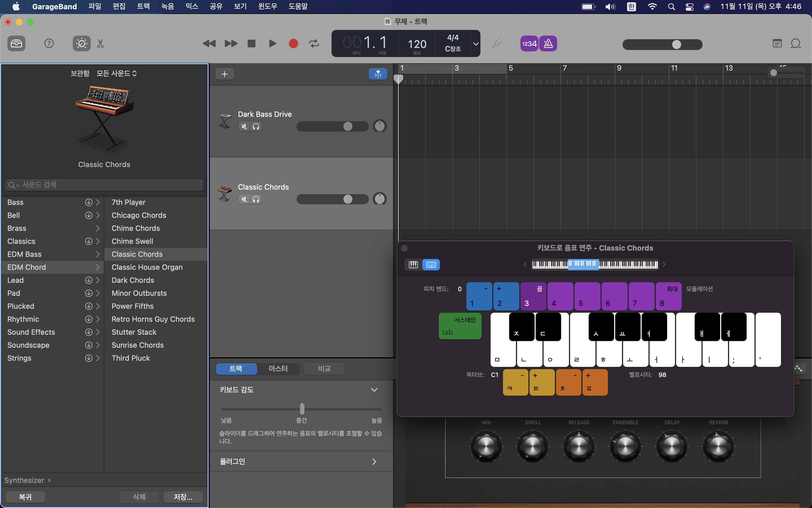Open the Share menu
812x508 pixels.
tap(216, 6)
